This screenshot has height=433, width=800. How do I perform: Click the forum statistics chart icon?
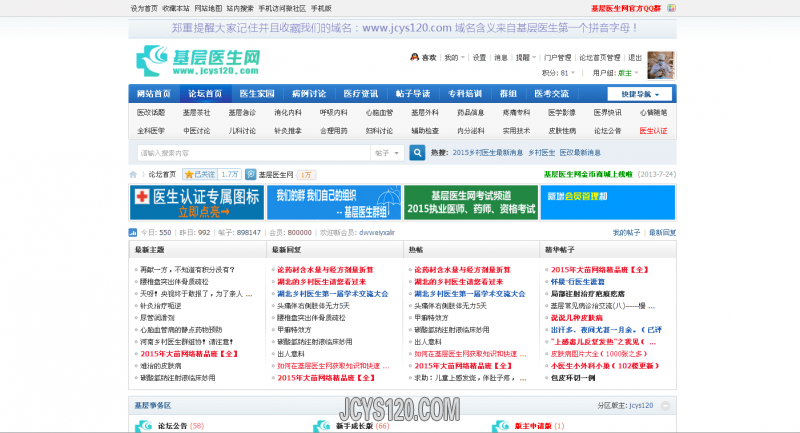click(134, 232)
